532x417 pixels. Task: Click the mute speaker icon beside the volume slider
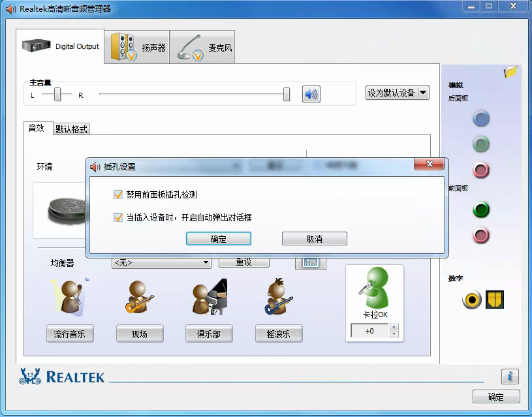(x=311, y=94)
